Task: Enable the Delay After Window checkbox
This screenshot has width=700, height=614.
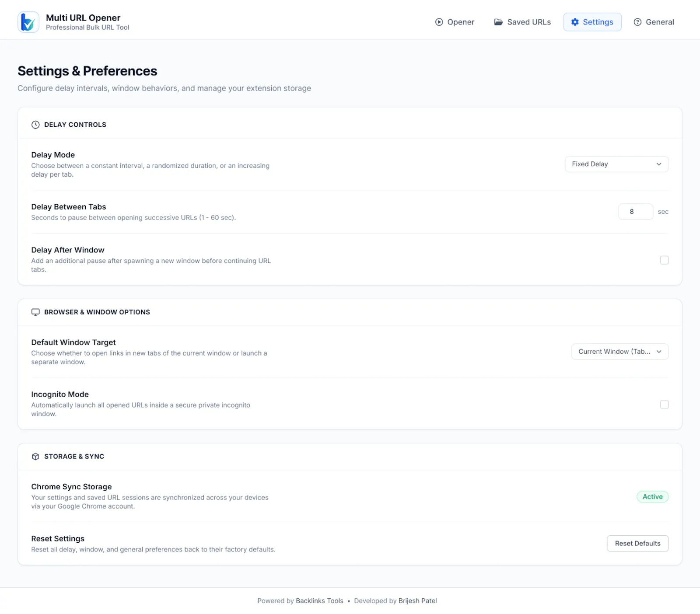Action: [x=664, y=260]
